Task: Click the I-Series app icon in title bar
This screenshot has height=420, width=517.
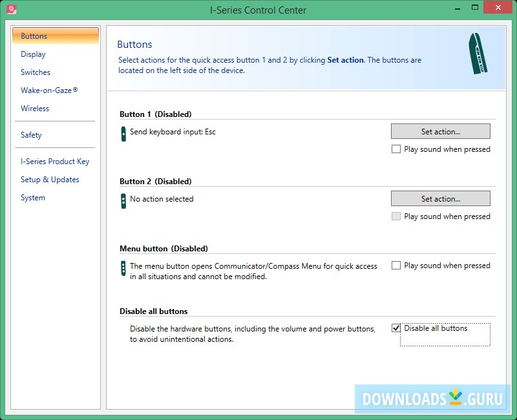Action: pyautogui.click(x=11, y=10)
